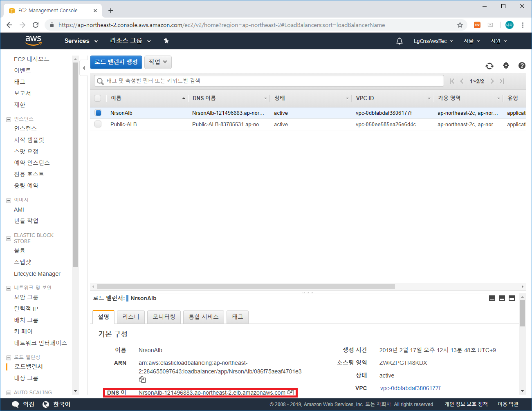
Task: Click the feedback speech bubble icon
Action: (x=16, y=404)
